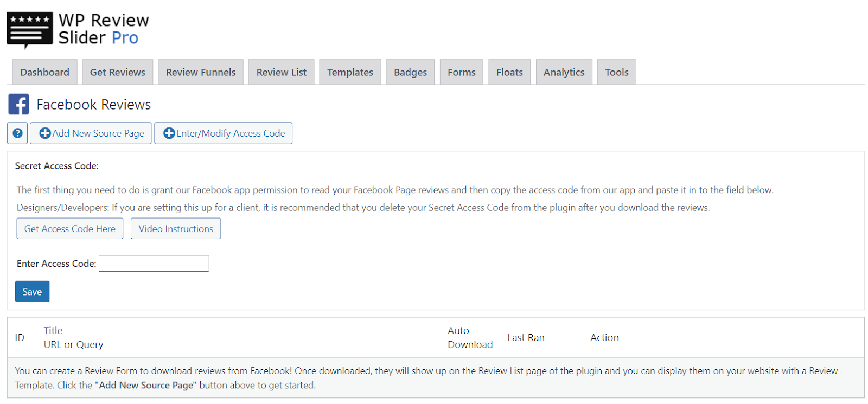Click the Facebook logo icon
The image size is (868, 404).
point(18,104)
